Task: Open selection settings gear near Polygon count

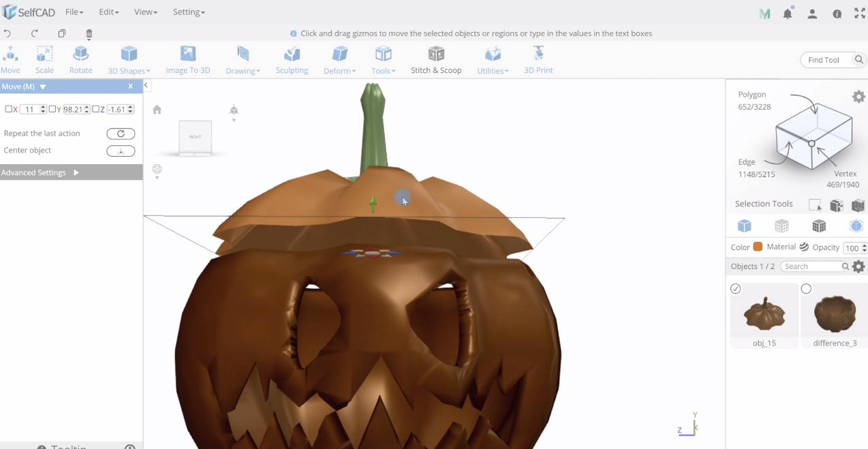Action: click(858, 97)
